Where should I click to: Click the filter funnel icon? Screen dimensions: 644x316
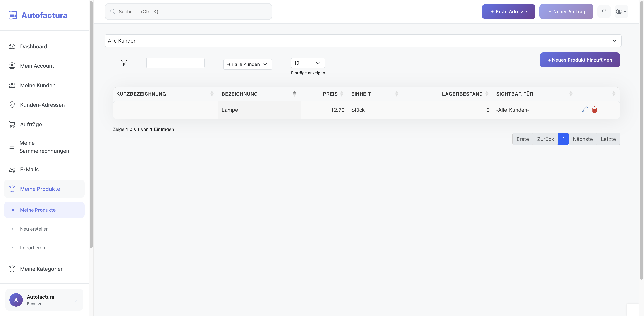[124, 63]
